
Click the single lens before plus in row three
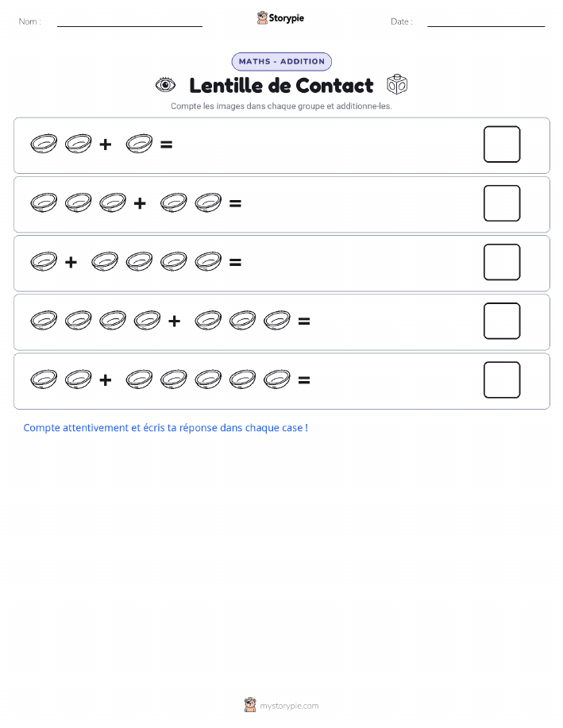point(44,261)
